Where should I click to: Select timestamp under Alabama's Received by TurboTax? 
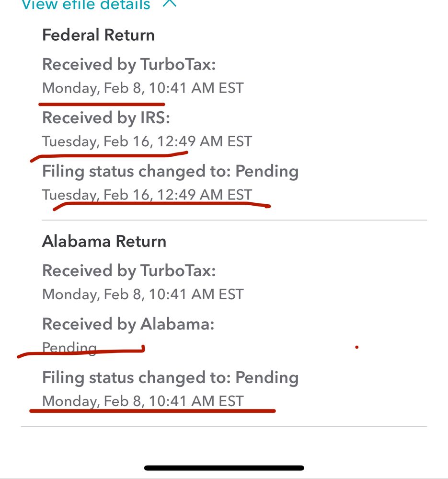coord(143,294)
